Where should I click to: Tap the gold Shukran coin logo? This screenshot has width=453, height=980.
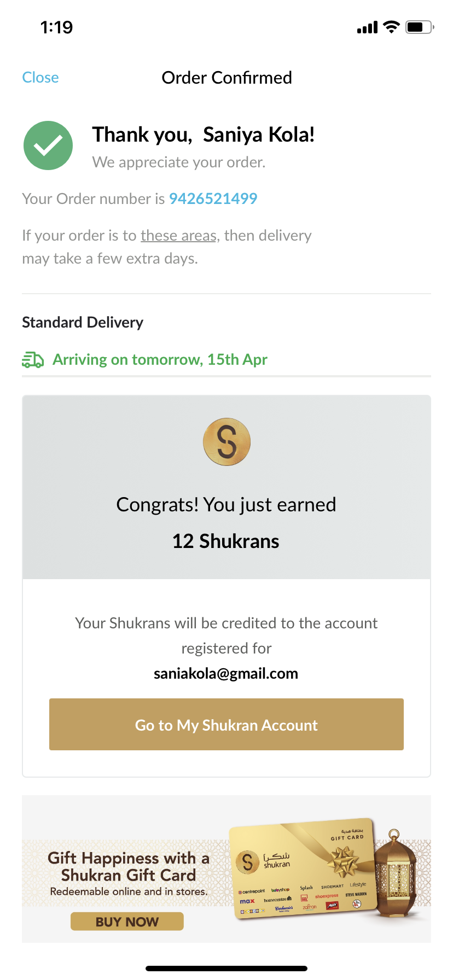(x=226, y=442)
